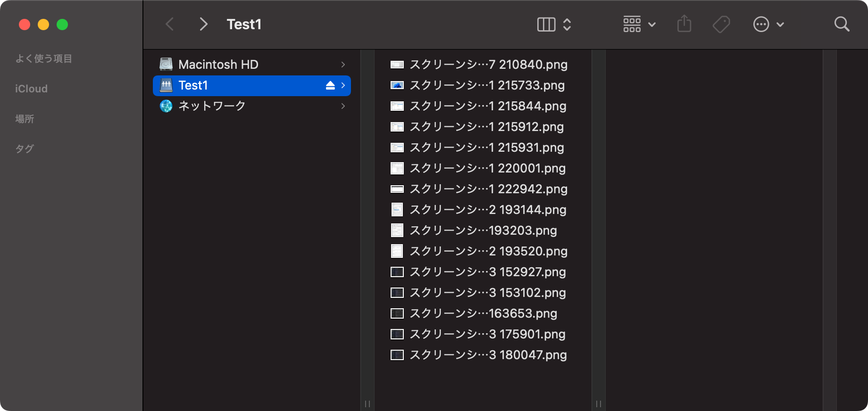This screenshot has height=411, width=868.
Task: Open the ellipsis action menu dropdown
Action: [x=768, y=24]
